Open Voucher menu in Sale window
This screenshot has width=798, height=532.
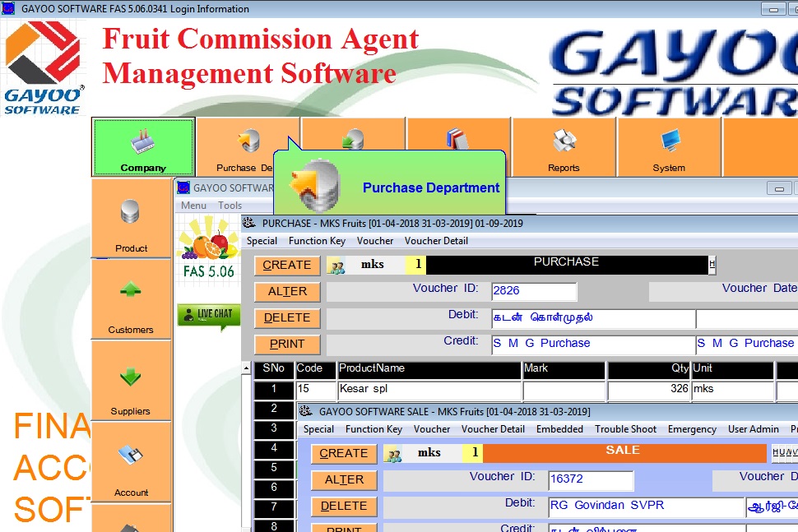[432, 429]
